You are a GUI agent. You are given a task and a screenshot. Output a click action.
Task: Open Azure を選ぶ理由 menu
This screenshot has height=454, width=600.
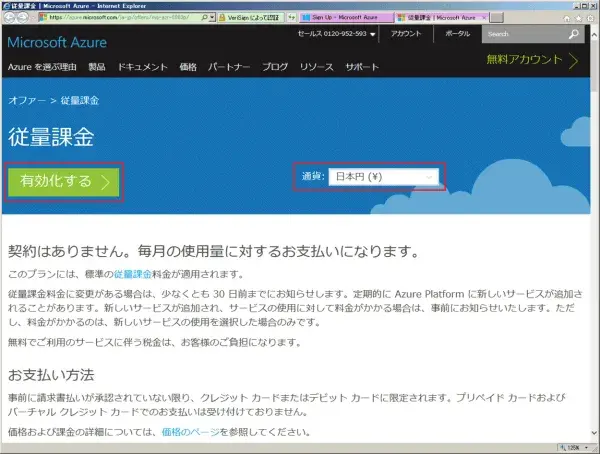42,67
